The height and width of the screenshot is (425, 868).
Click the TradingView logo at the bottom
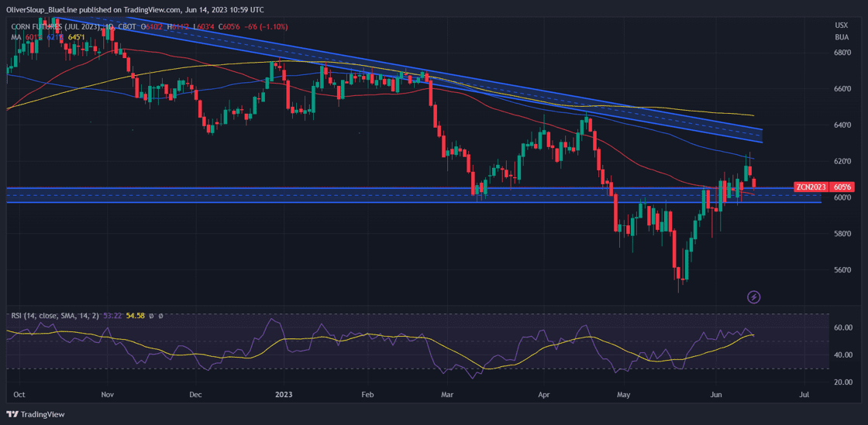pos(36,414)
